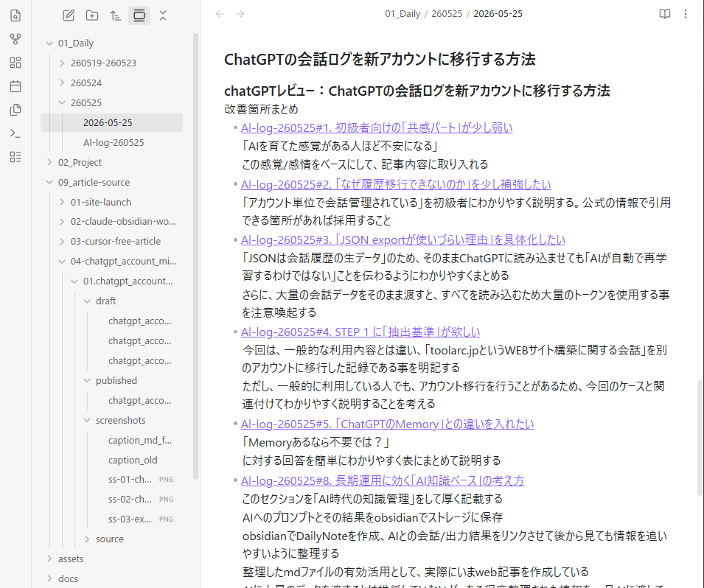Click the file explorer scrollbar

196,256
